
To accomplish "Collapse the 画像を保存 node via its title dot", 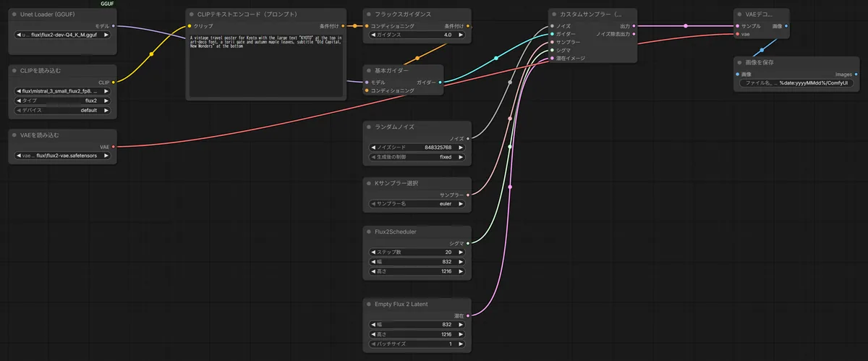I will point(740,62).
